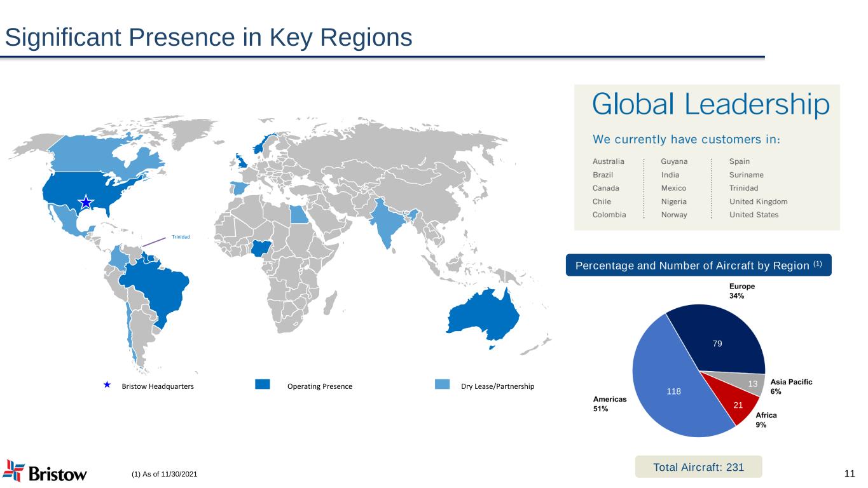Select the Bristow Headquarters legend label
This screenshot has height=488, width=868.
158,386
